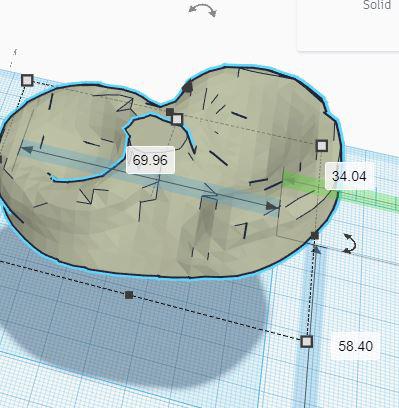Click the small black square handle at the shape's top center
The width and height of the screenshot is (399, 408).
pyautogui.click(x=170, y=112)
